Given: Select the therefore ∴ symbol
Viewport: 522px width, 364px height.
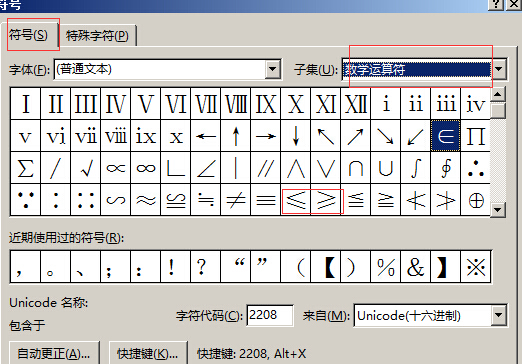Looking at the screenshot, I should pyautogui.click(x=476, y=168).
